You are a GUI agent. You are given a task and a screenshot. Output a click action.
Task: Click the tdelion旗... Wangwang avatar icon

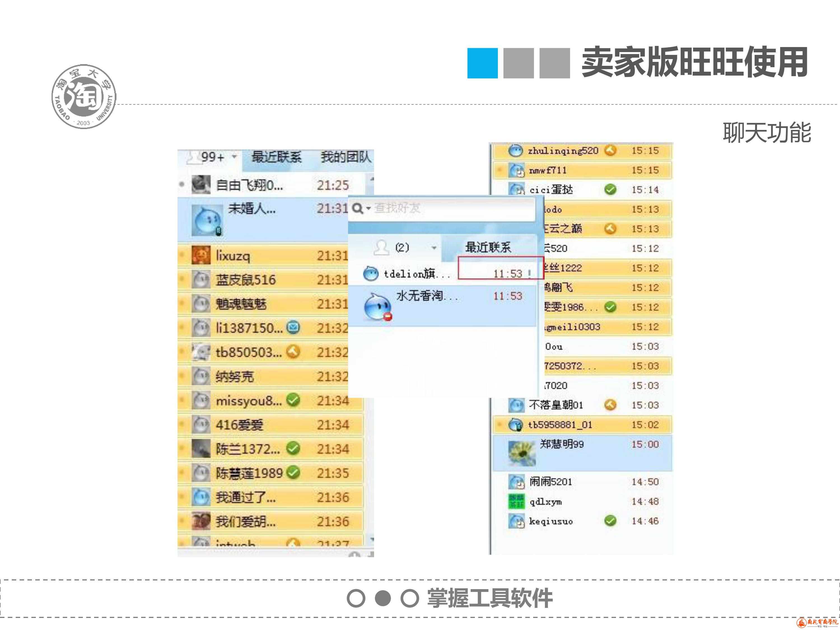click(371, 273)
